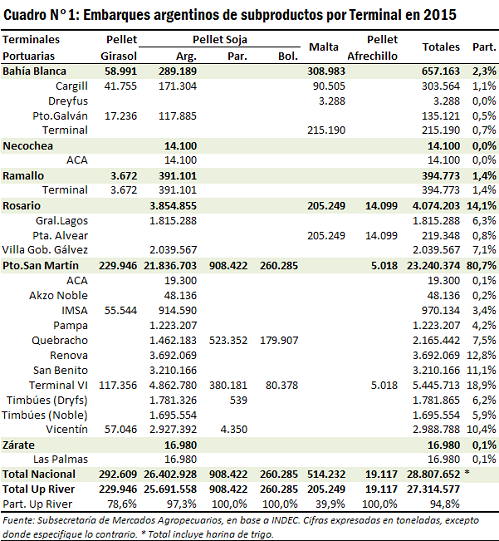Click the Bahía Blanca row label
Viewport: 499px width, 541px height.
(34, 71)
